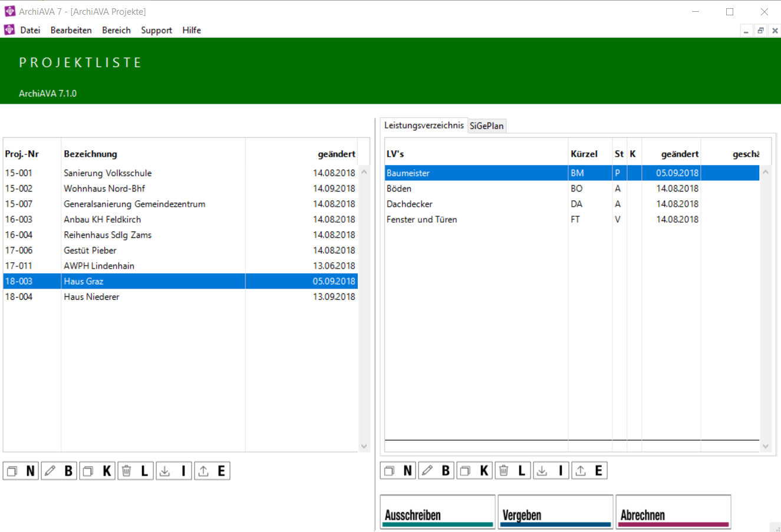The width and height of the screenshot is (781, 532).
Task: Click the St column header in the LV list
Action: coord(619,154)
